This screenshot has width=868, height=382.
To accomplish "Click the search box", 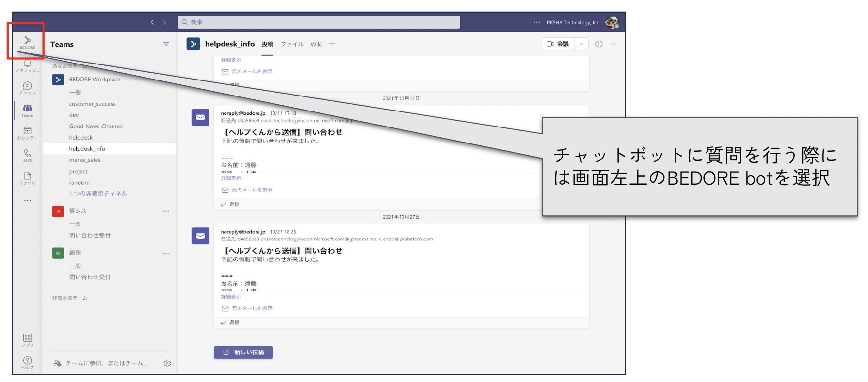I will click(319, 22).
